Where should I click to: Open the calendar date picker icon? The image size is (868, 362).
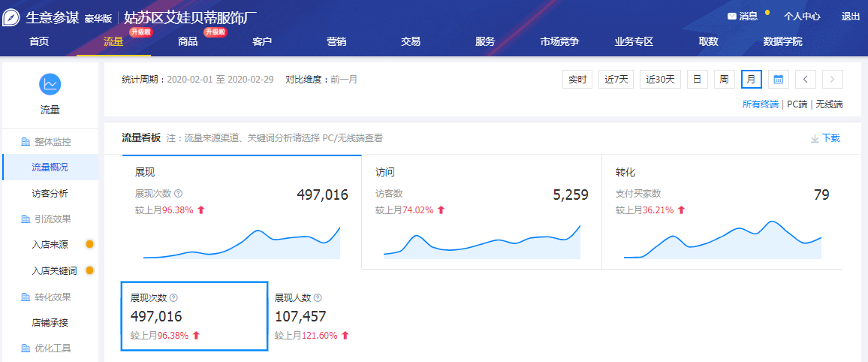point(778,79)
